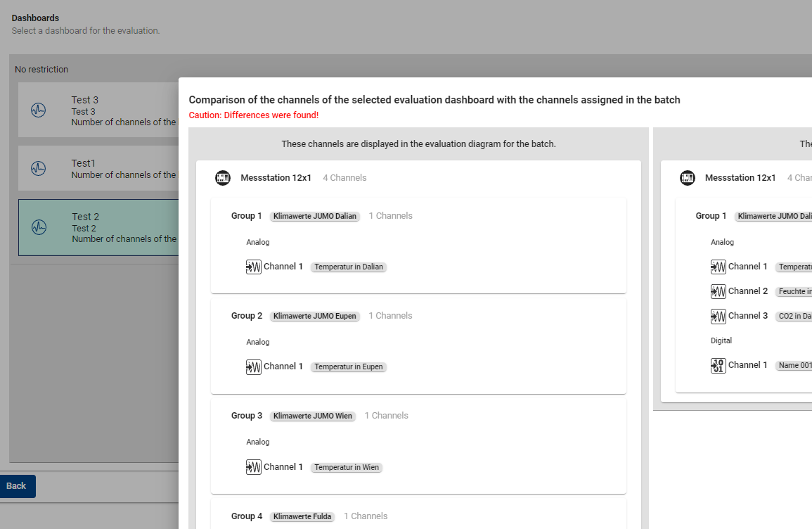The height and width of the screenshot is (529, 812).
Task: Click the Temperatur in Dalian chip
Action: click(x=348, y=267)
